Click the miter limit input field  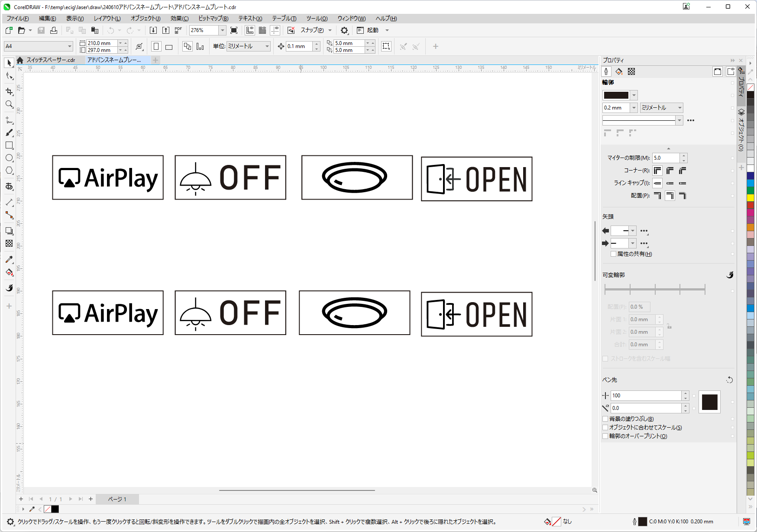[x=666, y=158]
